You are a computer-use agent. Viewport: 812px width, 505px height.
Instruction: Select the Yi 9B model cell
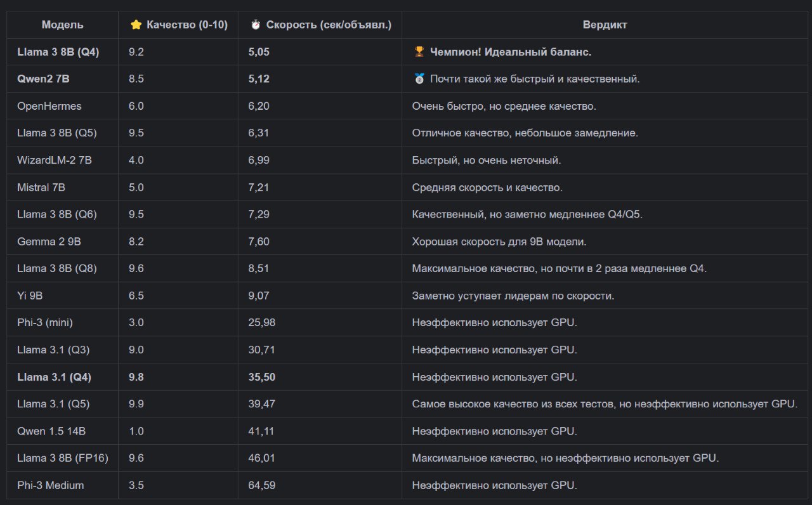tap(30, 296)
